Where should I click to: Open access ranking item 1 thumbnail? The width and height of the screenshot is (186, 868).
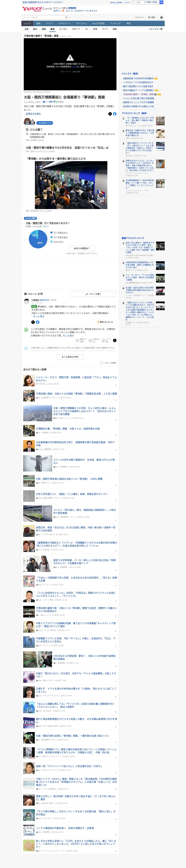click(x=160, y=121)
